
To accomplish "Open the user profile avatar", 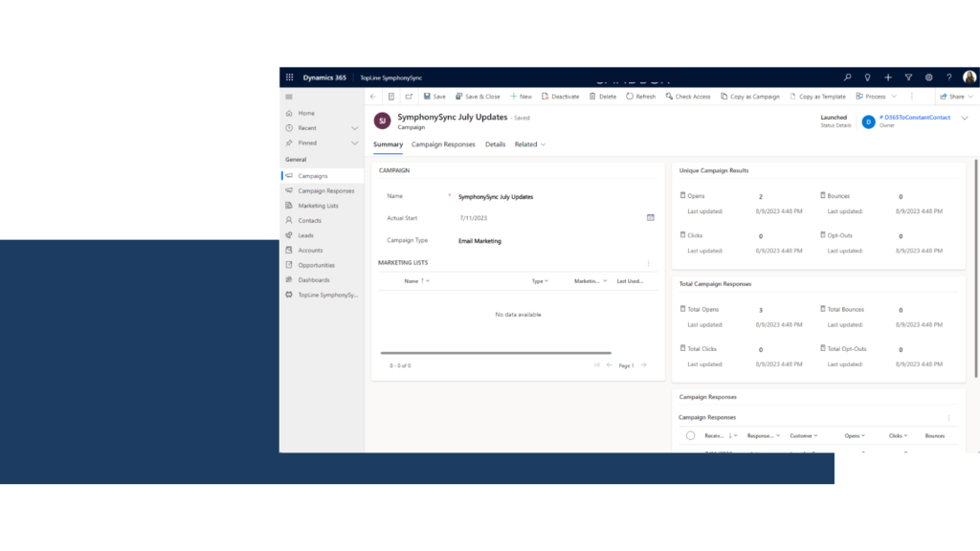I will 969,77.
